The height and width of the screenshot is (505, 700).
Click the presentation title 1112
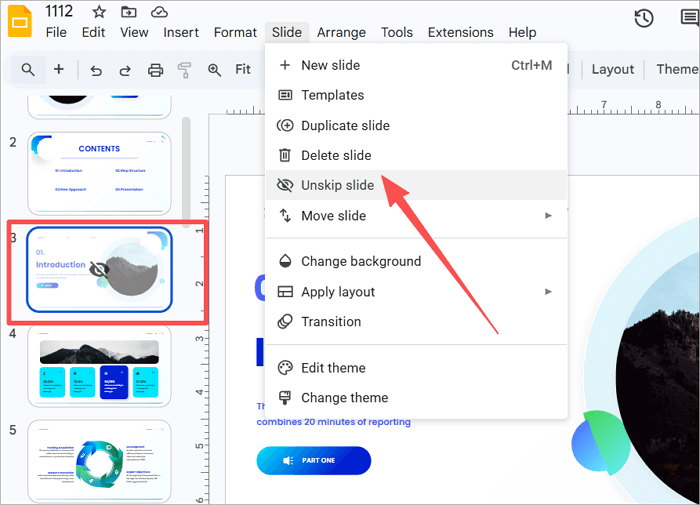pos(58,11)
